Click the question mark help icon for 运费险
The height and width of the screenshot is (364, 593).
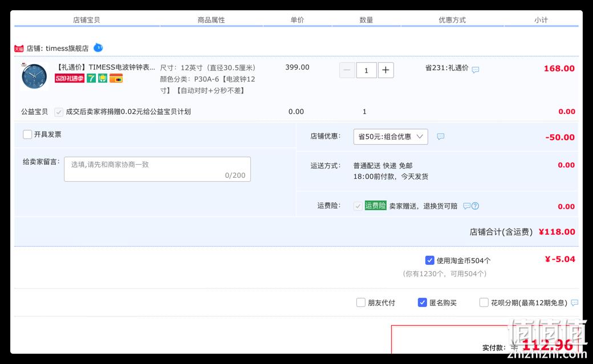click(476, 206)
